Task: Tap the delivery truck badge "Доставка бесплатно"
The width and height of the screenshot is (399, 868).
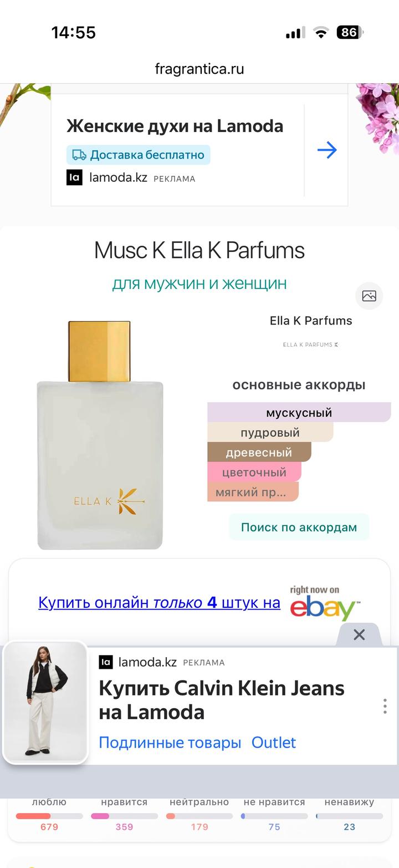Action: click(x=139, y=155)
